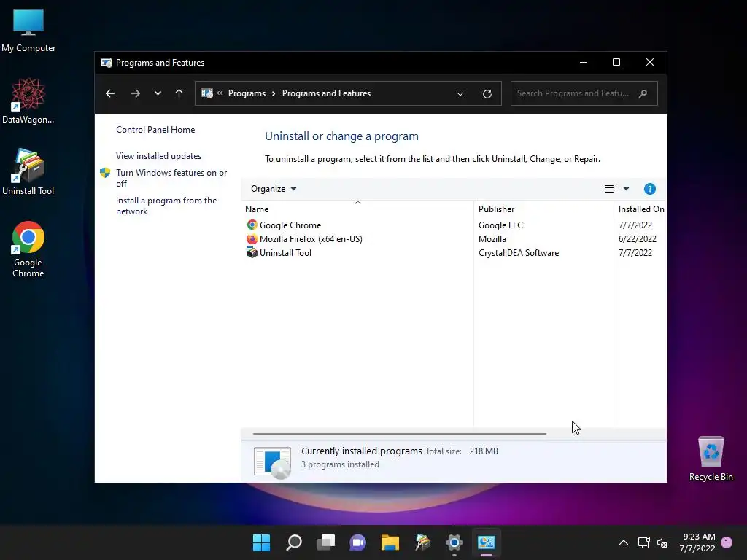Select the DataWagon desktop shortcut
Viewport: 747px width, 560px height.
[28, 101]
